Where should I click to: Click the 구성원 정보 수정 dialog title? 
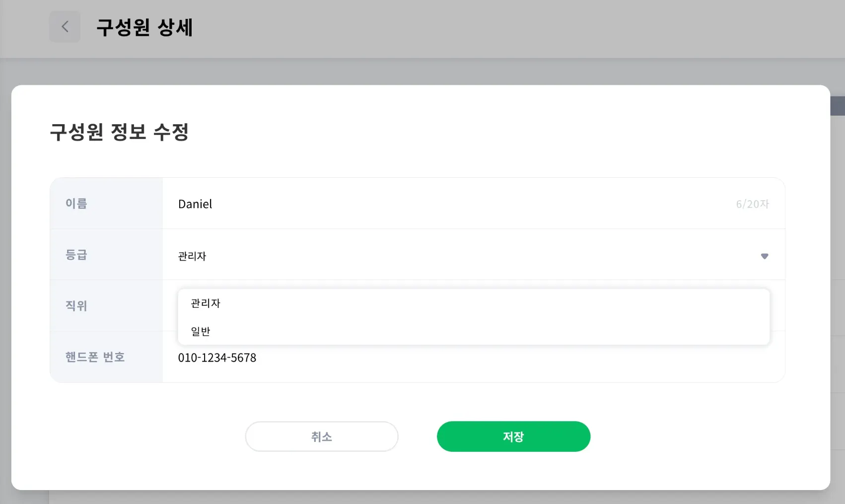pos(119,132)
